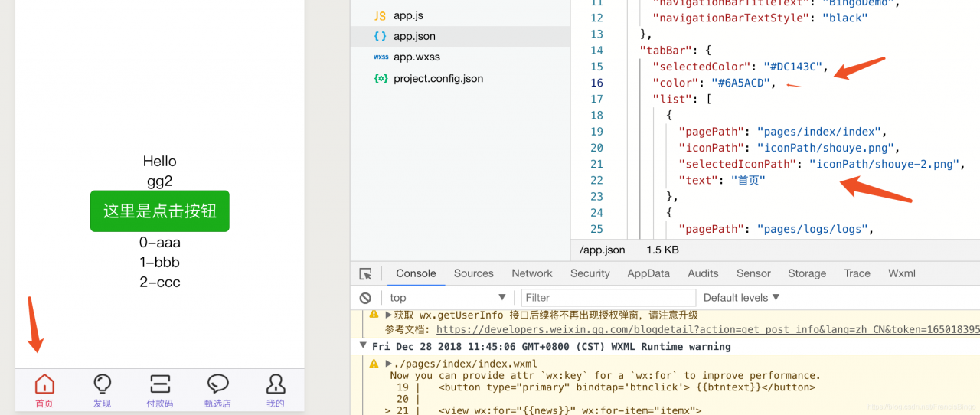This screenshot has width=980, height=415.
Task: Click the "iconPath/shouye.png" value
Action: (825, 148)
